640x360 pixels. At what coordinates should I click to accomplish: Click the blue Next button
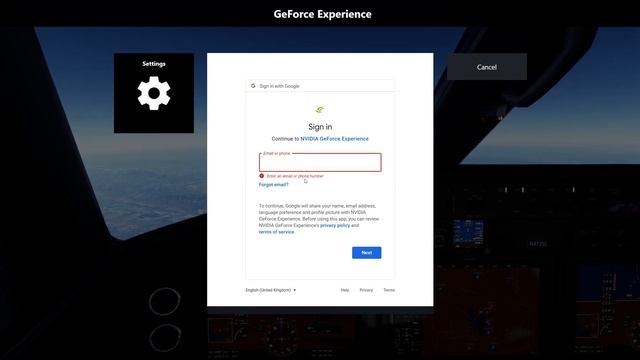[367, 253]
